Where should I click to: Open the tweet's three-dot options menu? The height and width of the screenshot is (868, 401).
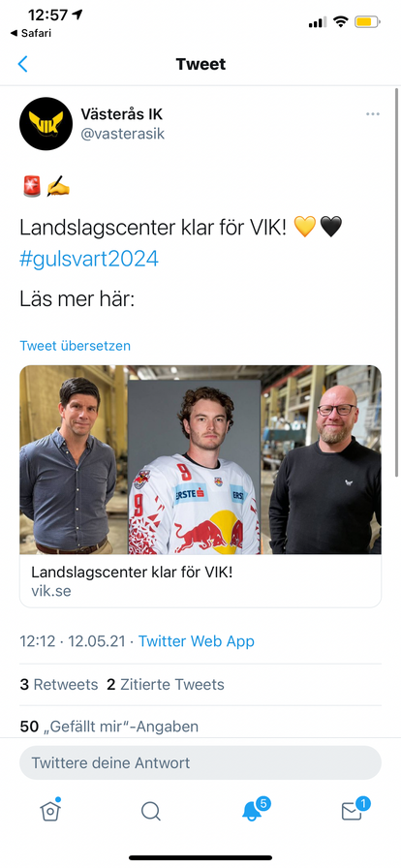pos(373,114)
